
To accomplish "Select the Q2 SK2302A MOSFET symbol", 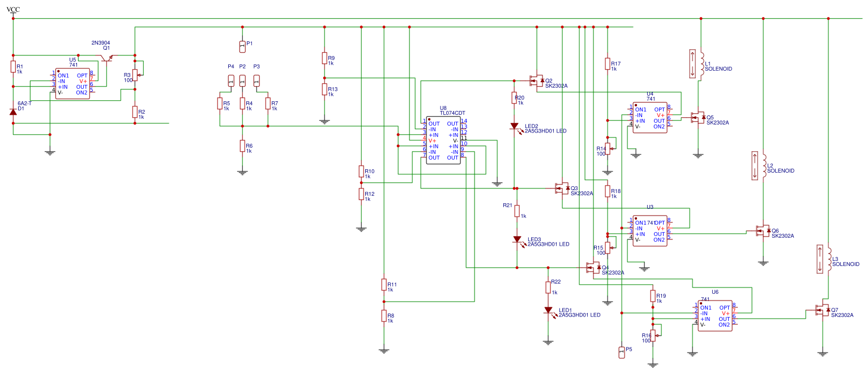I will (x=537, y=80).
